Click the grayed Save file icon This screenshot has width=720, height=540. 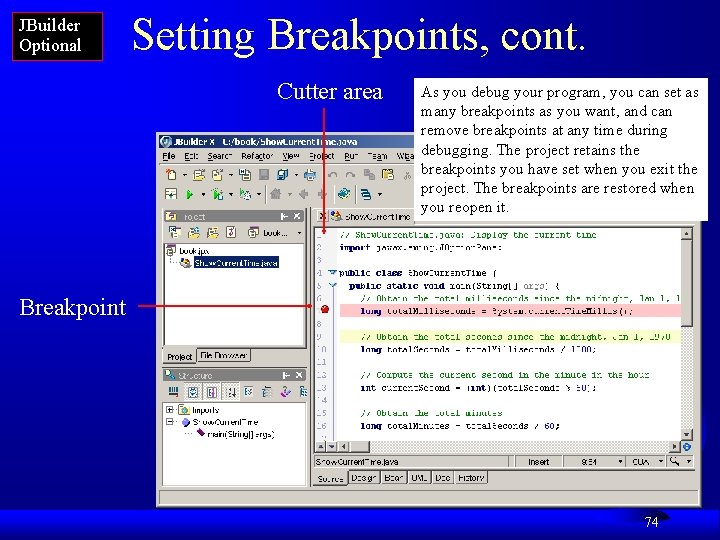(x=264, y=174)
